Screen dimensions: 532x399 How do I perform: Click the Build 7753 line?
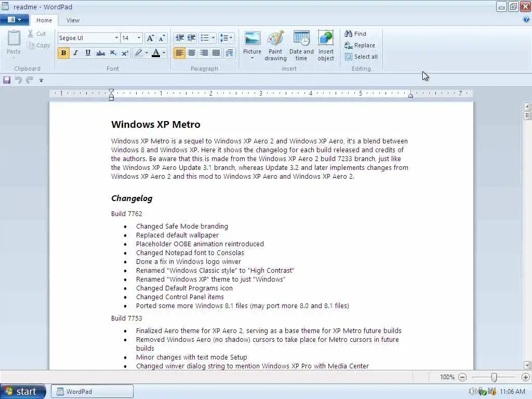[x=127, y=318]
